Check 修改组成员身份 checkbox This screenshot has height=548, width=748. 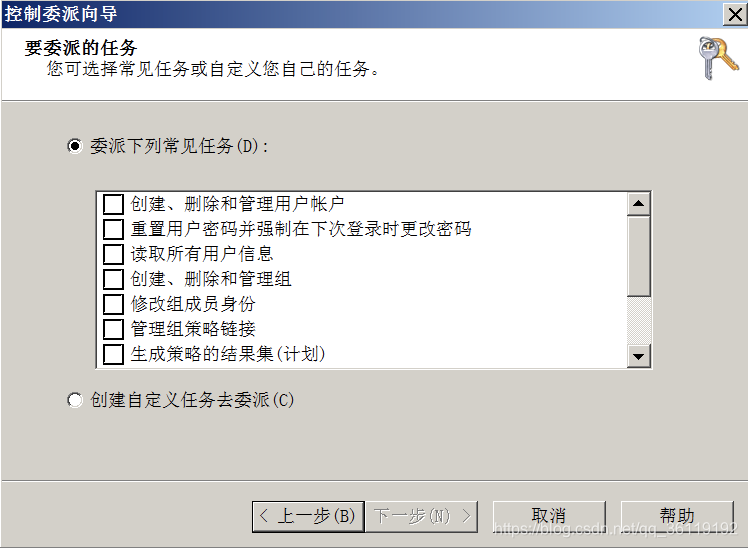point(113,304)
